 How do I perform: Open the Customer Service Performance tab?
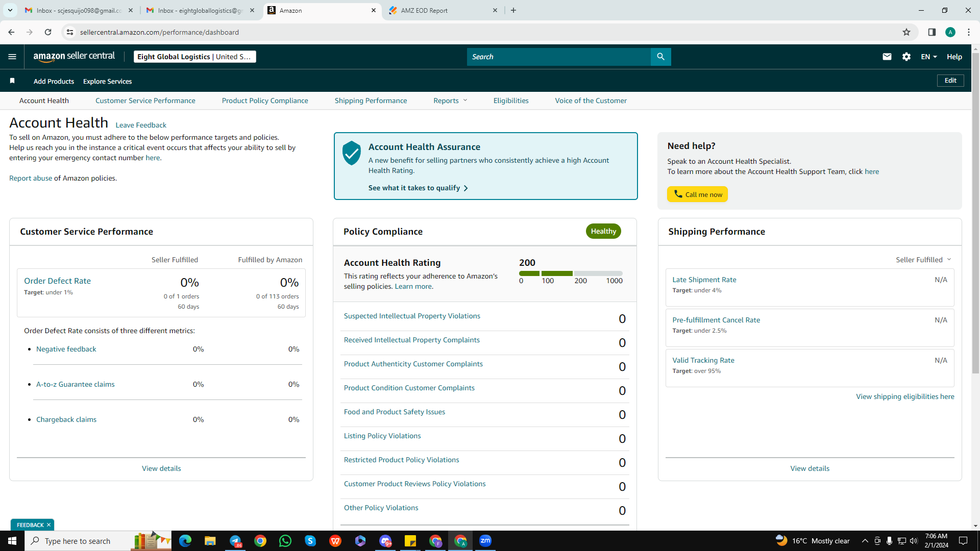pos(145,101)
